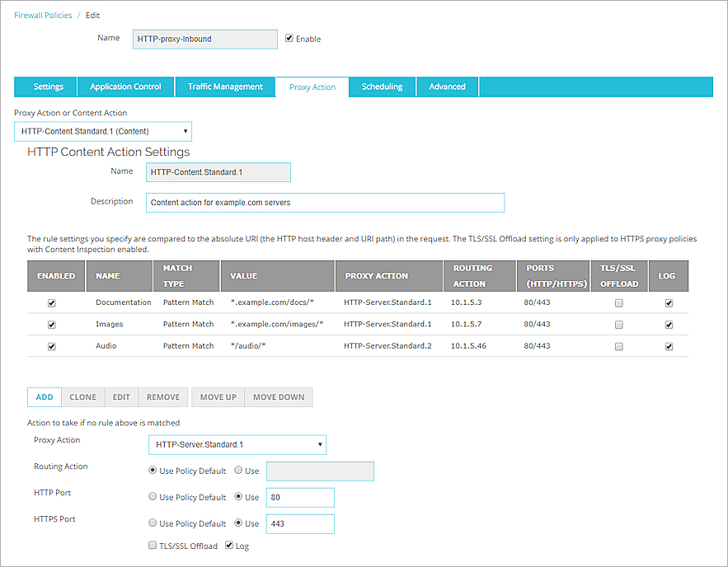The height and width of the screenshot is (567, 728).
Task: Click inside the Description text field
Action: (x=325, y=203)
